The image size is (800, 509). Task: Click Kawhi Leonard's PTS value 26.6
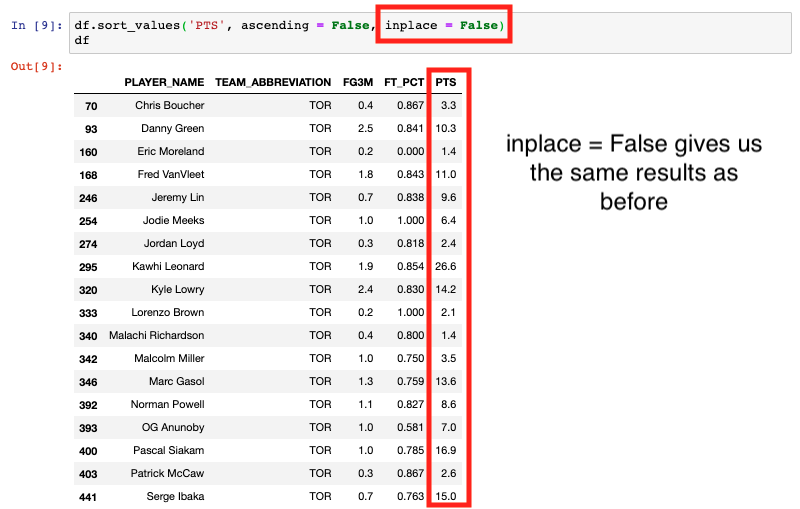pos(445,266)
